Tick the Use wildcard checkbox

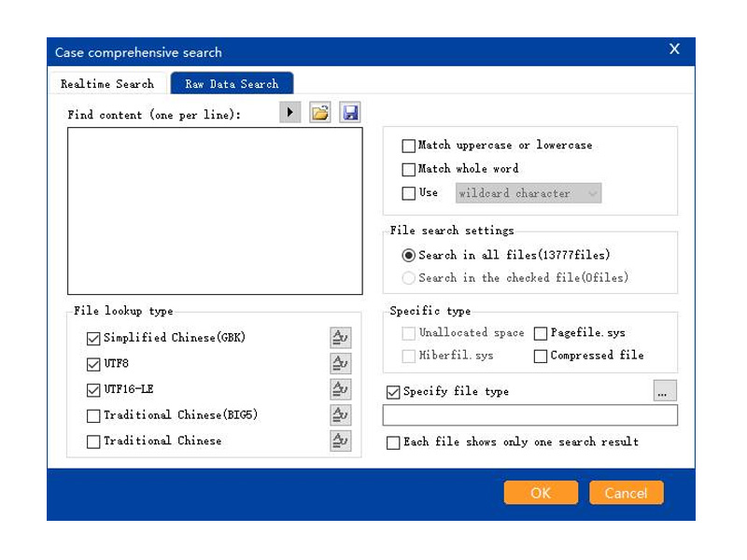(408, 193)
